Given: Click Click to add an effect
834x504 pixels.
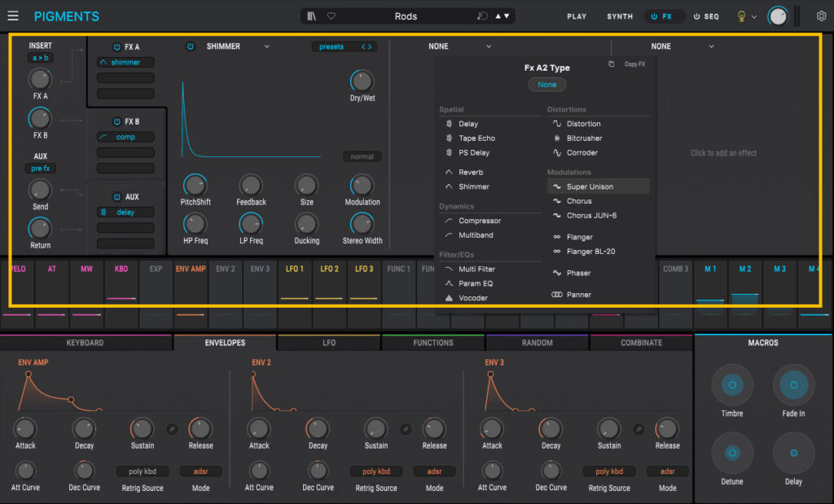Looking at the screenshot, I should coord(723,153).
